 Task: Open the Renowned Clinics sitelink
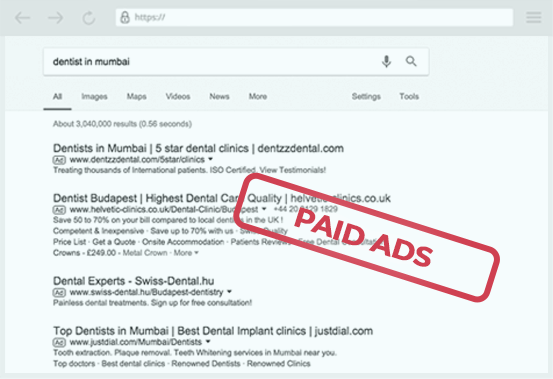(x=279, y=364)
